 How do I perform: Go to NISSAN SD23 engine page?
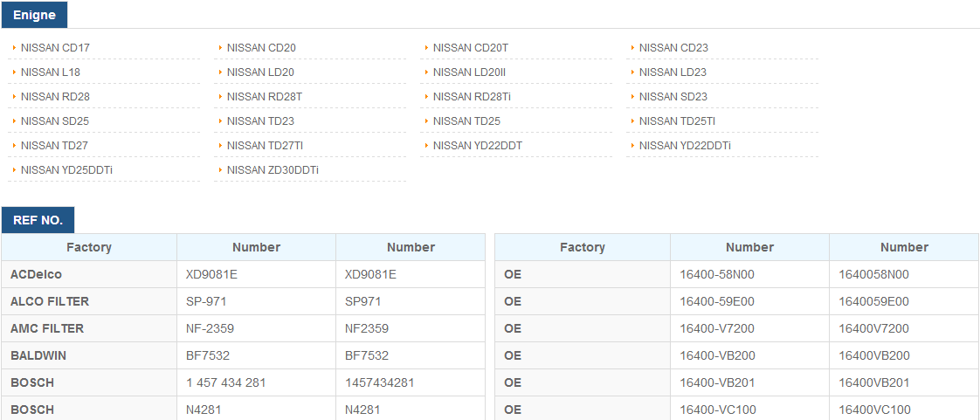673,96
